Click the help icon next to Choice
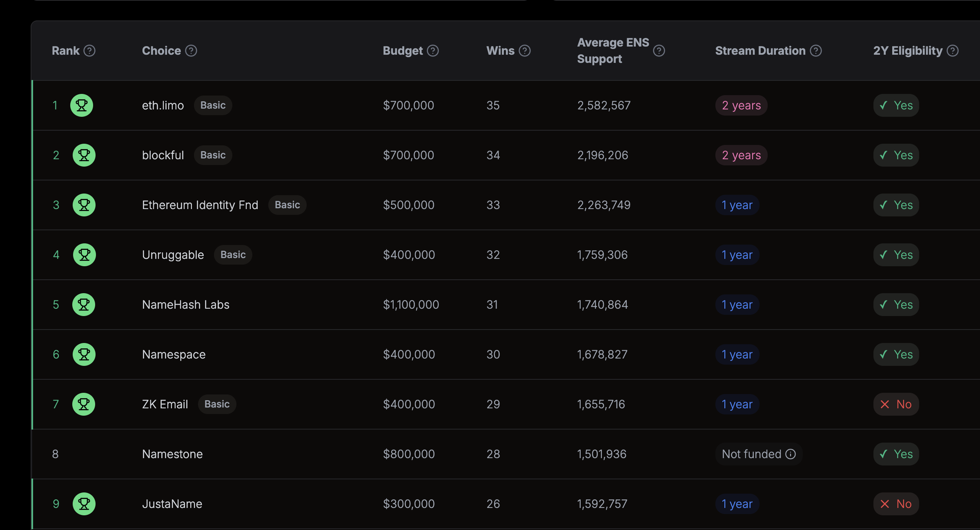 [191, 51]
